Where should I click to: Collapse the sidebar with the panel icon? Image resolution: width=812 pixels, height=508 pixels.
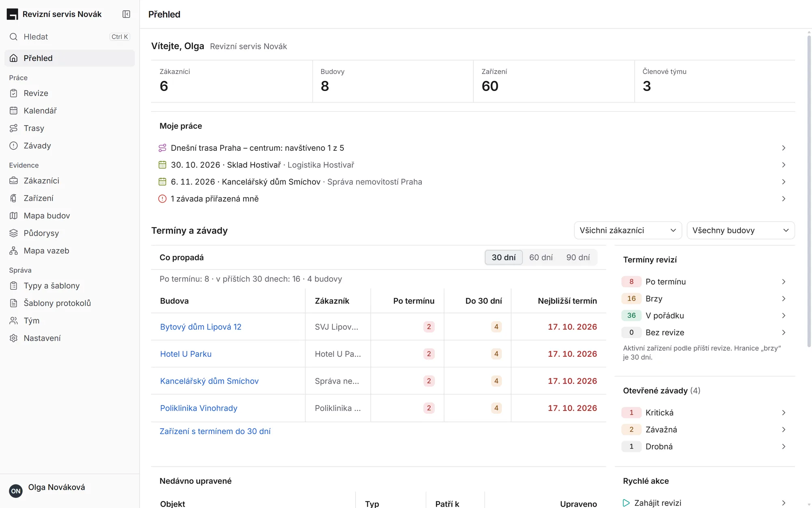click(126, 14)
